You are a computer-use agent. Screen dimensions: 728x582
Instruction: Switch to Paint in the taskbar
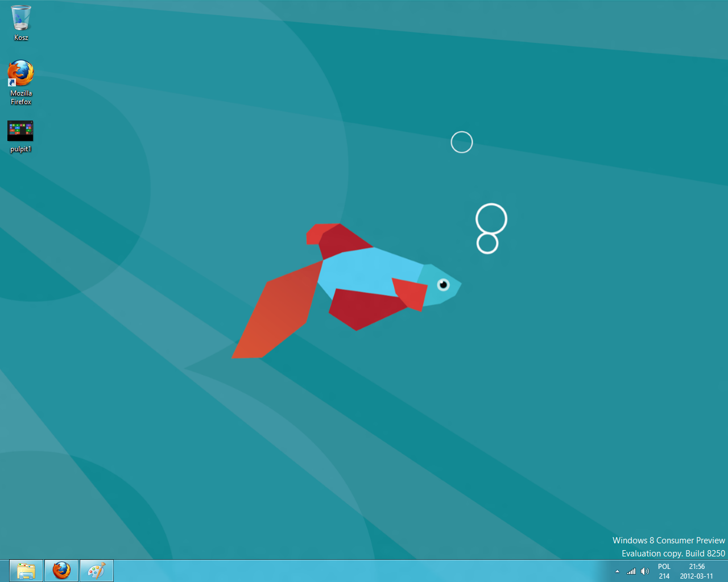(96, 571)
